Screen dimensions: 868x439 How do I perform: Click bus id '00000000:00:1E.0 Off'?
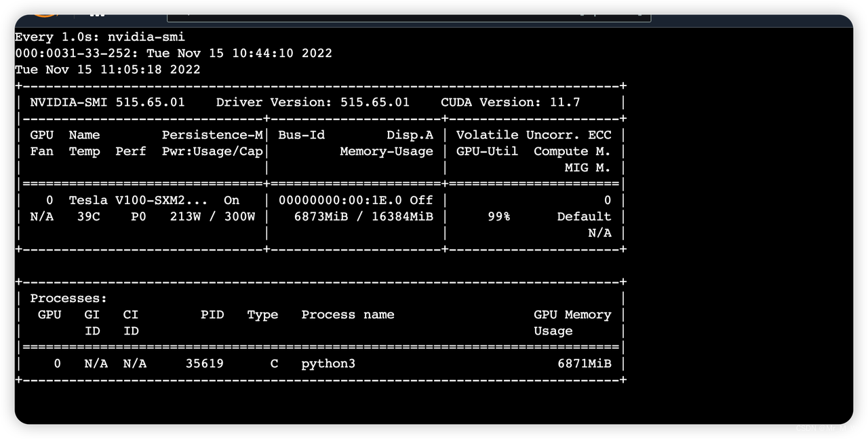[x=355, y=200]
